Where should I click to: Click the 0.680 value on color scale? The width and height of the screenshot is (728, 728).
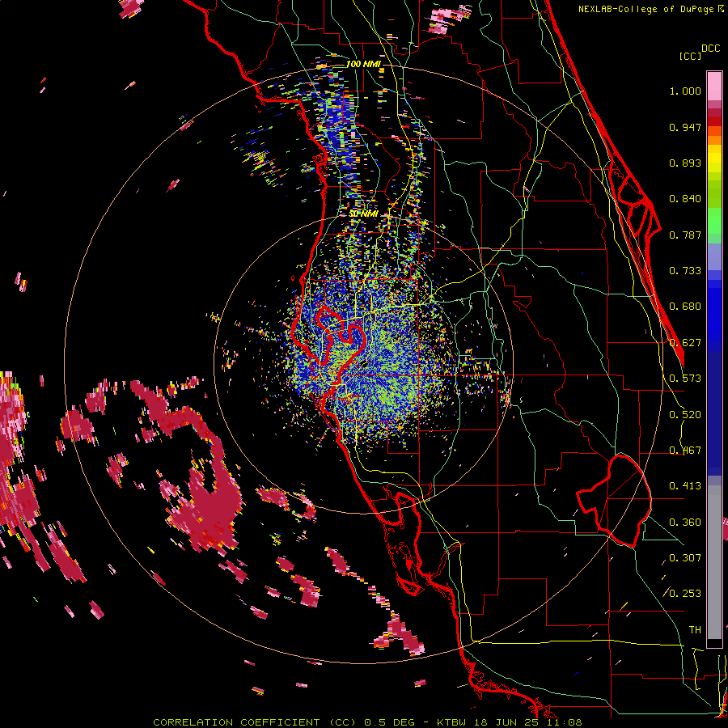[685, 307]
